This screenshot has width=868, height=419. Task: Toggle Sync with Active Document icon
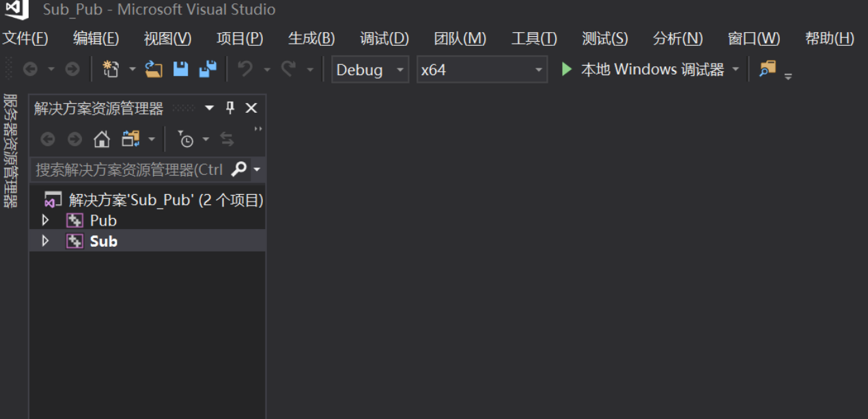(227, 139)
